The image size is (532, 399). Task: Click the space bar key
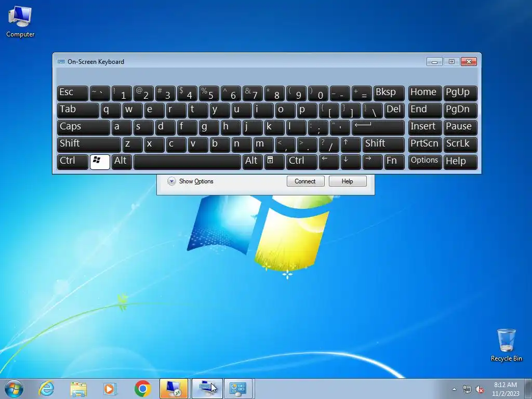[187, 162]
